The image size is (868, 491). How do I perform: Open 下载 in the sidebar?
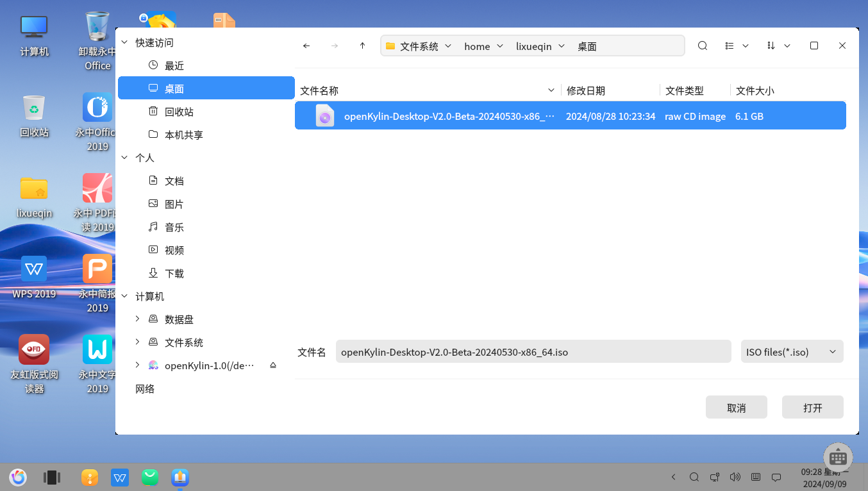[x=206, y=273]
